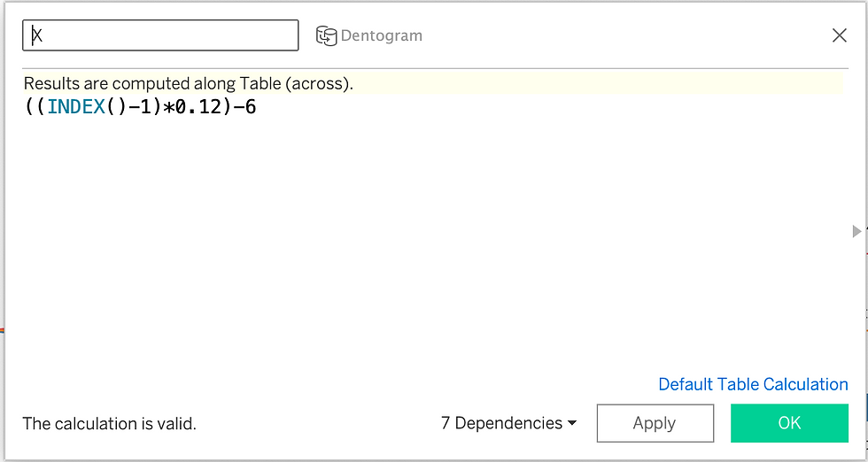
Task: Confirm the calculation with the green OK button
Action: tap(789, 423)
